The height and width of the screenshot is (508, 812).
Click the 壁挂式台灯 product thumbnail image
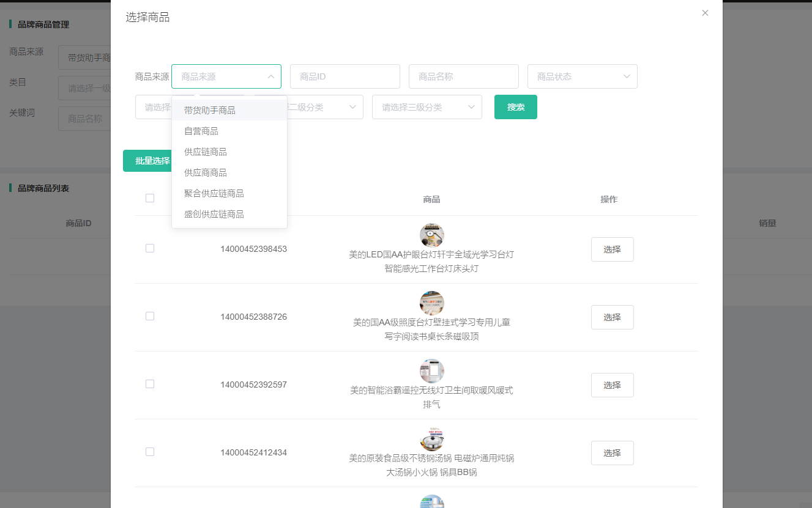point(431,303)
